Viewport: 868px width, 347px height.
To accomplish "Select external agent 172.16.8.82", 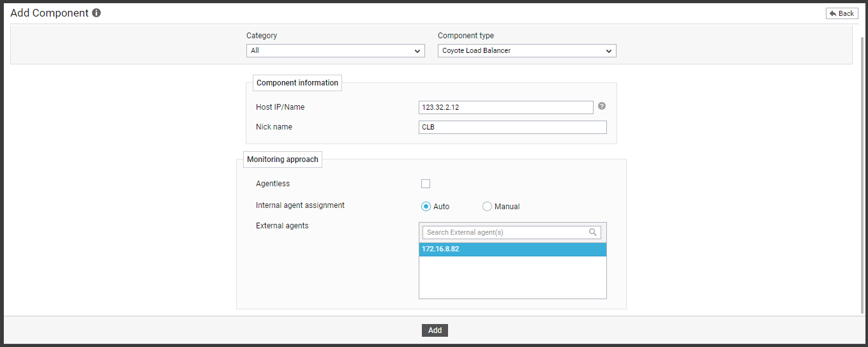I will (513, 249).
